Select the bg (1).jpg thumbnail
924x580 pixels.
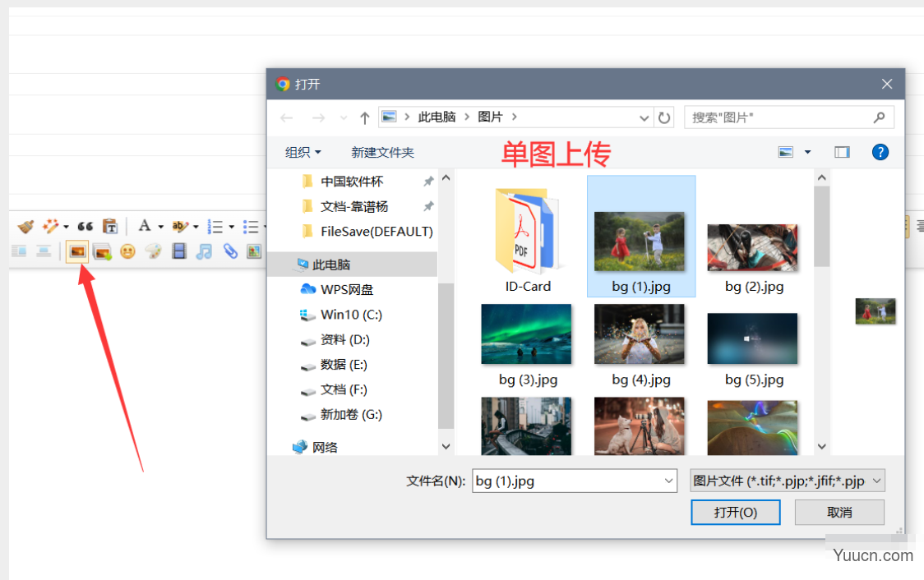641,236
